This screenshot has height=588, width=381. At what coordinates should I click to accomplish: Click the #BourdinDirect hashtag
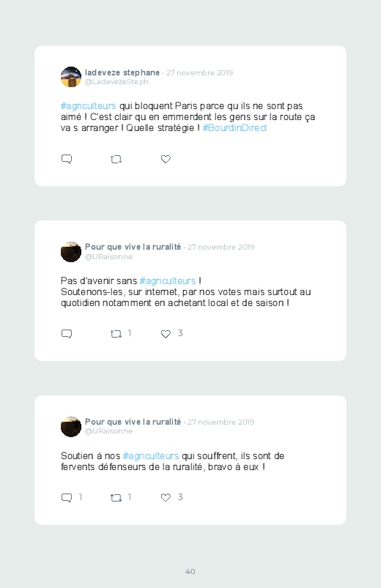click(x=234, y=128)
